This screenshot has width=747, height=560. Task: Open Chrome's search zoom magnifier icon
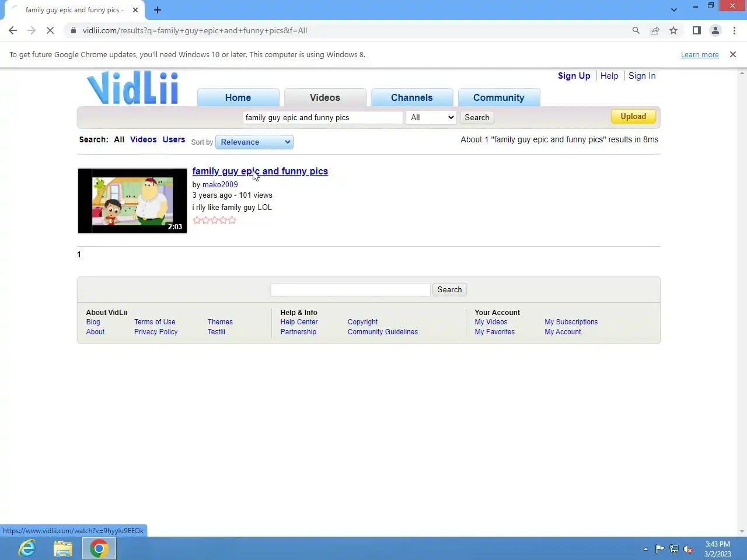pyautogui.click(x=636, y=30)
